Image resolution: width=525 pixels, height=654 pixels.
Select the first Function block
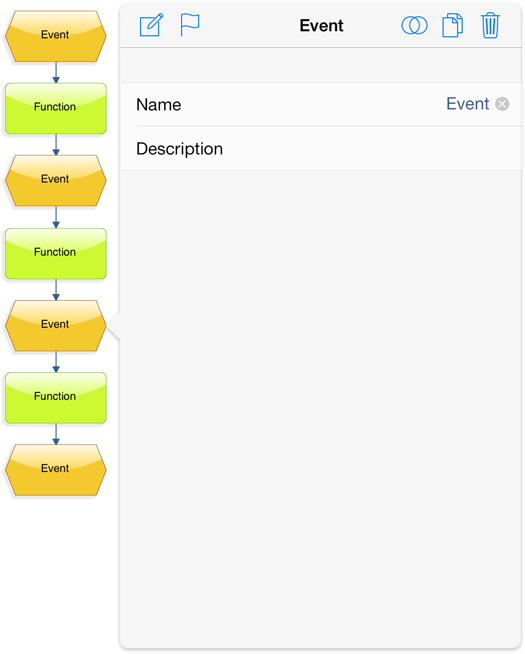click(x=55, y=108)
